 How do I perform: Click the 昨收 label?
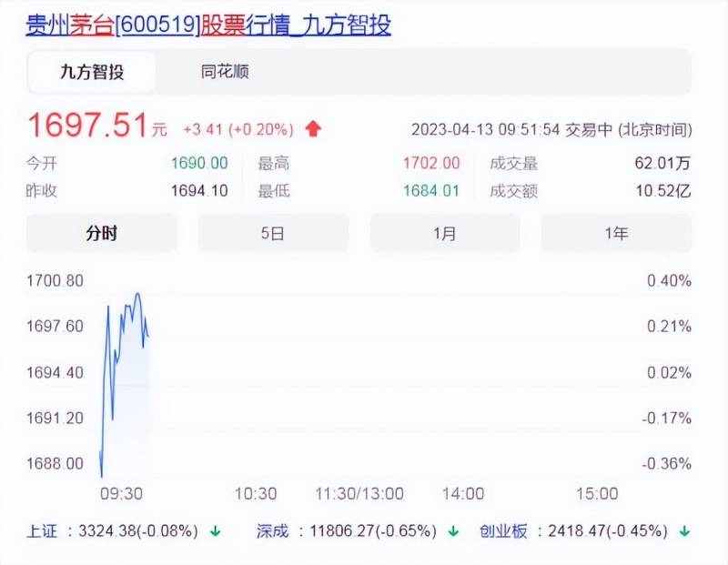click(42, 191)
